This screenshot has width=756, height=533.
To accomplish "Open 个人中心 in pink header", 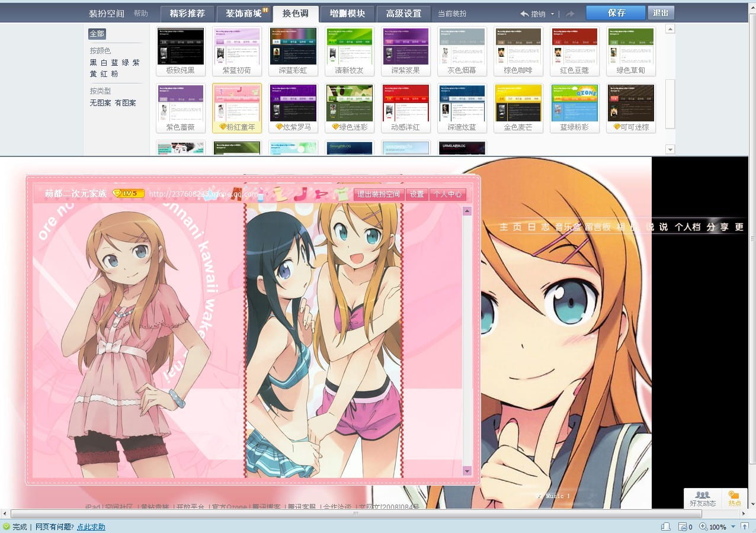I will [448, 194].
